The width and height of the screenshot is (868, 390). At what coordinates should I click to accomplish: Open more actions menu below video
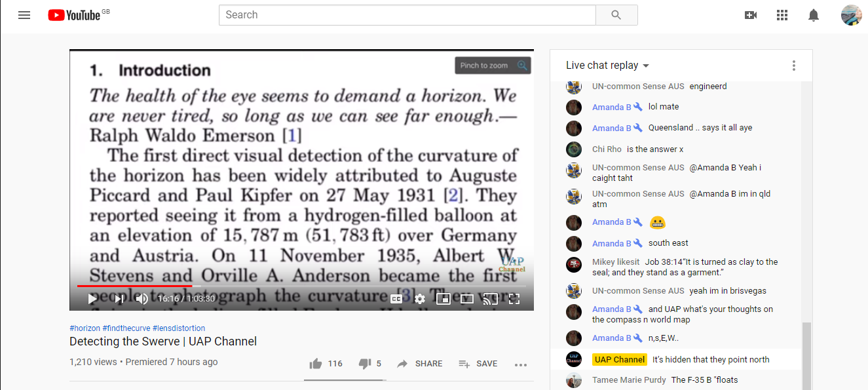[521, 364]
